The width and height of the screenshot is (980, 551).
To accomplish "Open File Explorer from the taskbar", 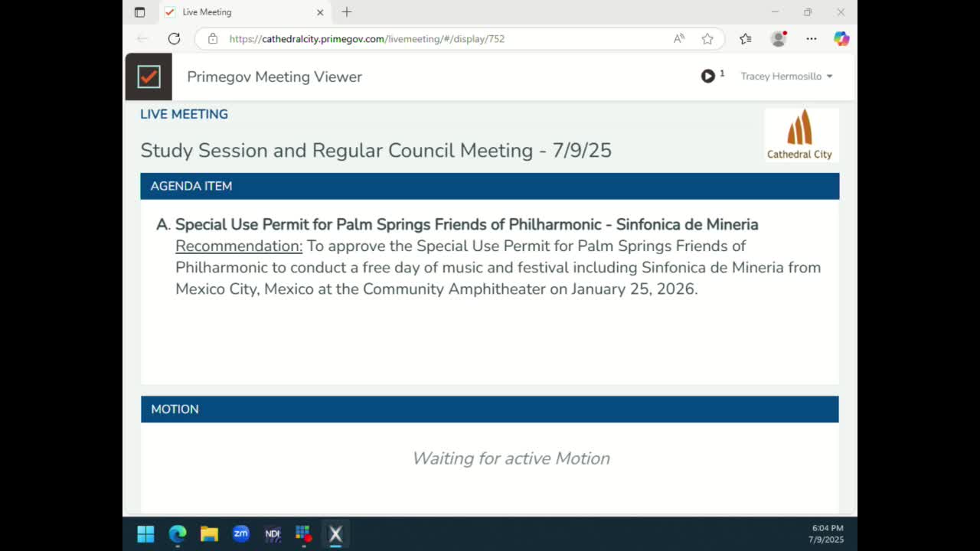I will [209, 533].
